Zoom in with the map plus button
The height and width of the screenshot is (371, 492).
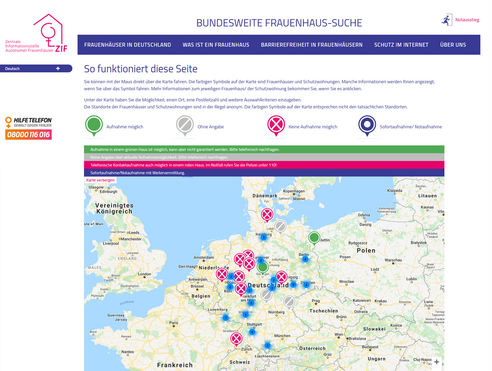point(437,362)
